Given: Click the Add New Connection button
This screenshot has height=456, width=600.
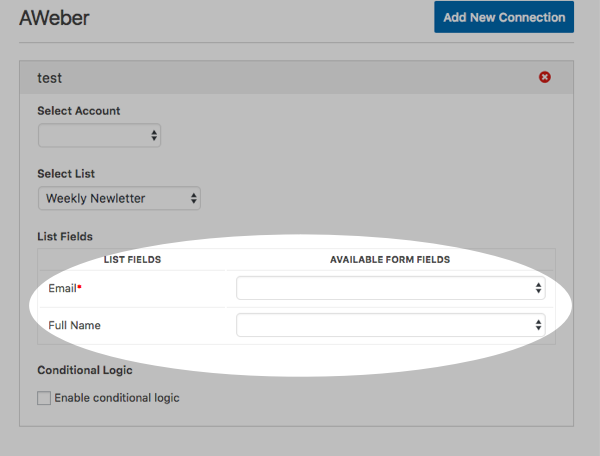Looking at the screenshot, I should [x=504, y=17].
